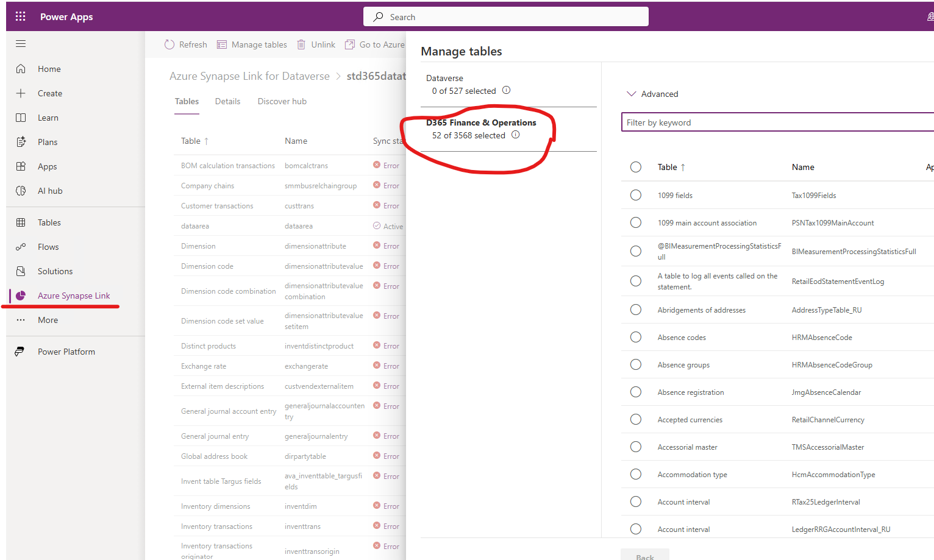This screenshot has width=934, height=560.
Task: Click the Name column header in panel
Action: click(x=803, y=167)
